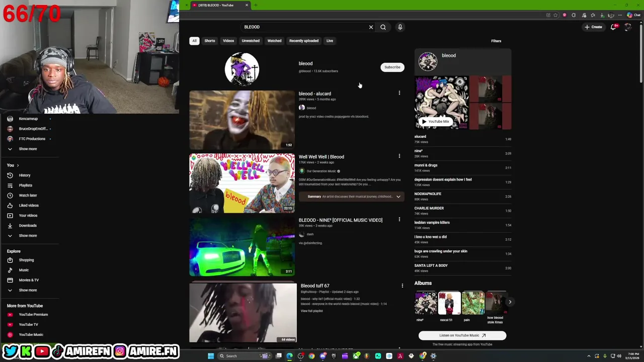644x362 pixels.
Task: Open more options for bleood - alucard video
Action: [399, 93]
